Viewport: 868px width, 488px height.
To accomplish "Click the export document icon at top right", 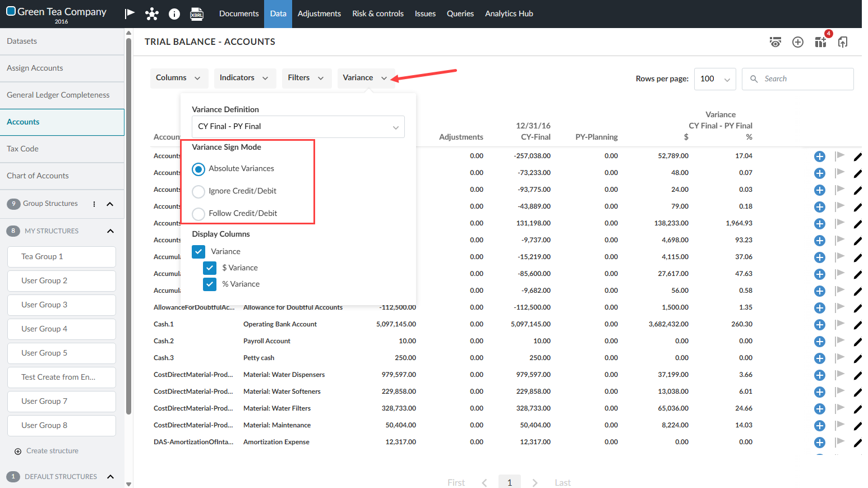I will pyautogui.click(x=843, y=42).
